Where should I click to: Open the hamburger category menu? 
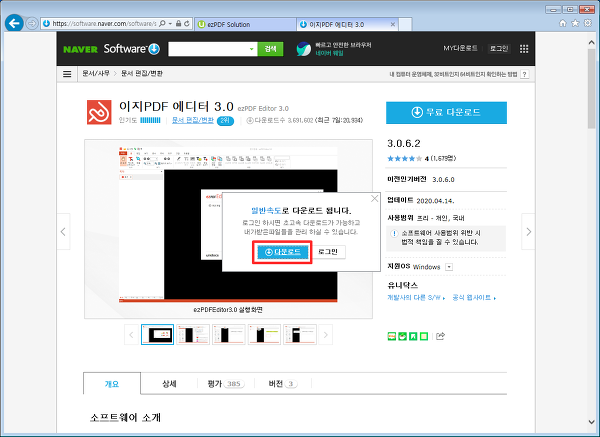pos(67,74)
